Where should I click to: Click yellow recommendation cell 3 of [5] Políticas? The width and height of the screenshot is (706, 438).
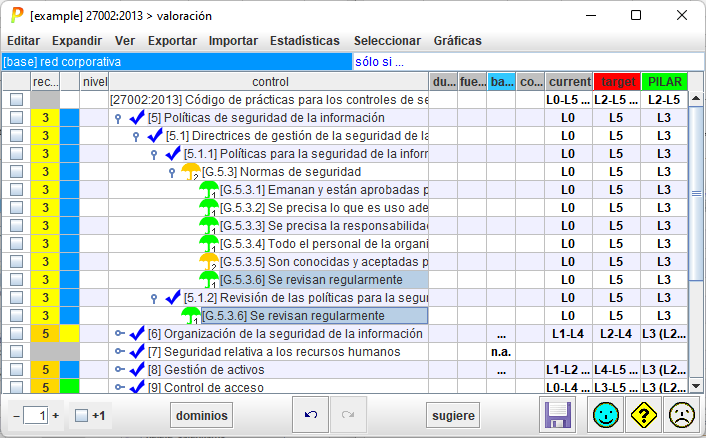(45, 117)
